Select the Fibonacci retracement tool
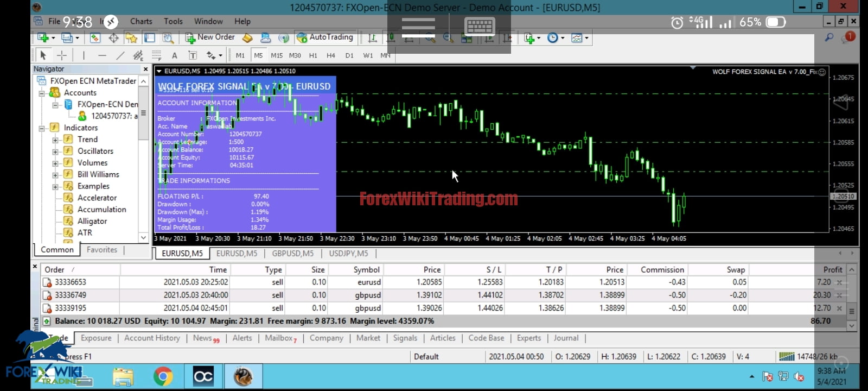 [156, 55]
